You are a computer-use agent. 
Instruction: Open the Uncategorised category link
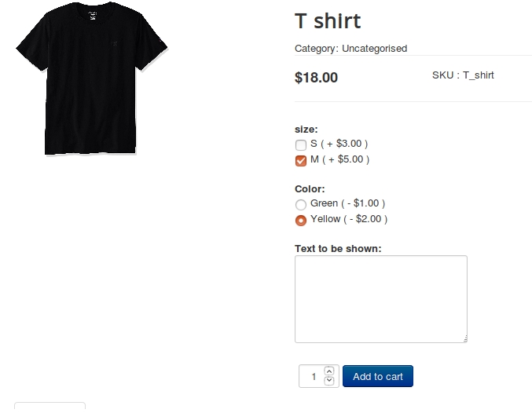click(x=374, y=49)
